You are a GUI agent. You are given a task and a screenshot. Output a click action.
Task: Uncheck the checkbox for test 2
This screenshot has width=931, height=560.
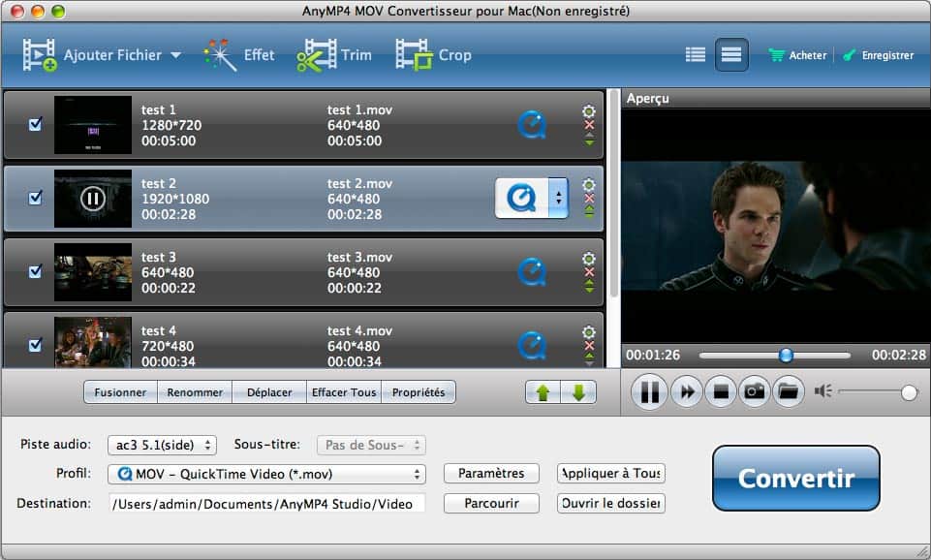click(35, 199)
